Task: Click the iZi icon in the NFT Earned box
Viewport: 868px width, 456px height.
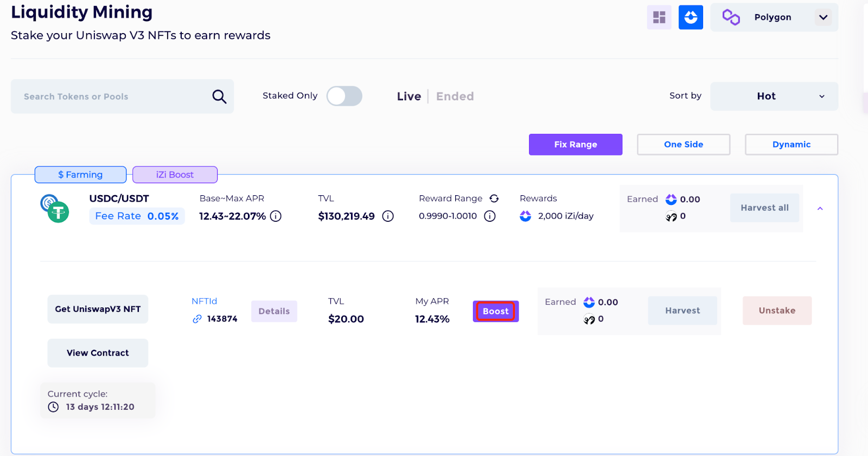Action: [589, 302]
